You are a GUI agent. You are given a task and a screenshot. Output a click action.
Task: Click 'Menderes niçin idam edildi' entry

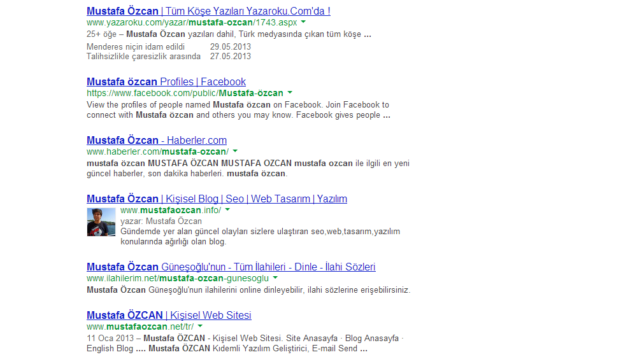[136, 47]
